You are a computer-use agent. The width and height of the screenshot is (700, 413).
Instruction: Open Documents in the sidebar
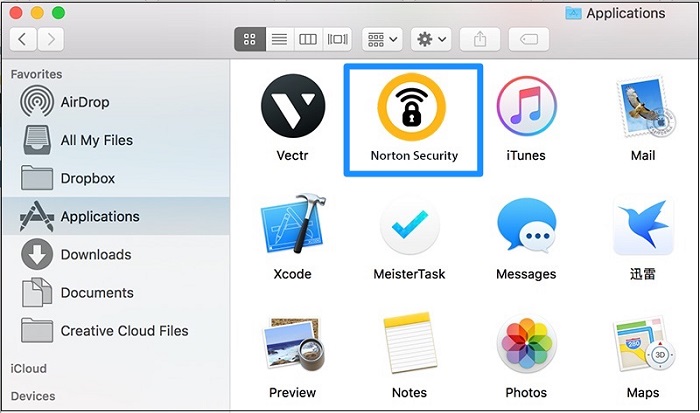(116, 292)
